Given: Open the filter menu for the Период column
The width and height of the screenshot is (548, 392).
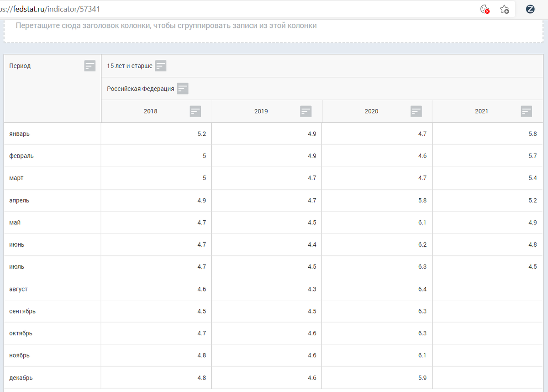Looking at the screenshot, I should coord(90,65).
